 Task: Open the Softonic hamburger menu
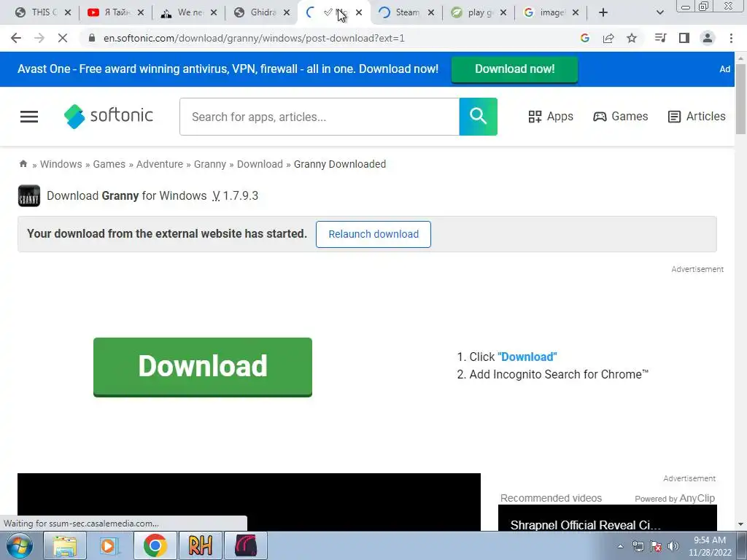(29, 116)
